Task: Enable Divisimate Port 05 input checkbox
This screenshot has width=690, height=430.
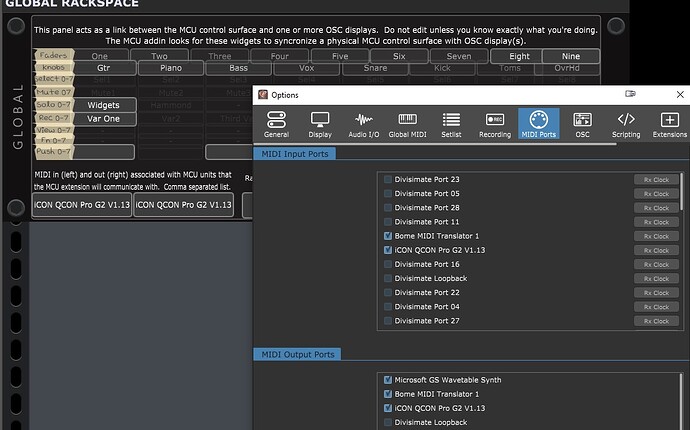Action: tap(388, 193)
